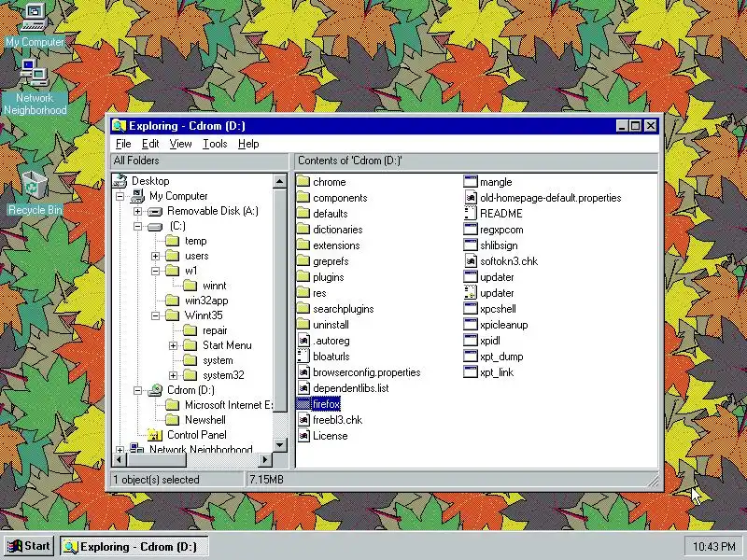The width and height of the screenshot is (747, 560).
Task: Select the firefox application icon
Action: point(303,404)
